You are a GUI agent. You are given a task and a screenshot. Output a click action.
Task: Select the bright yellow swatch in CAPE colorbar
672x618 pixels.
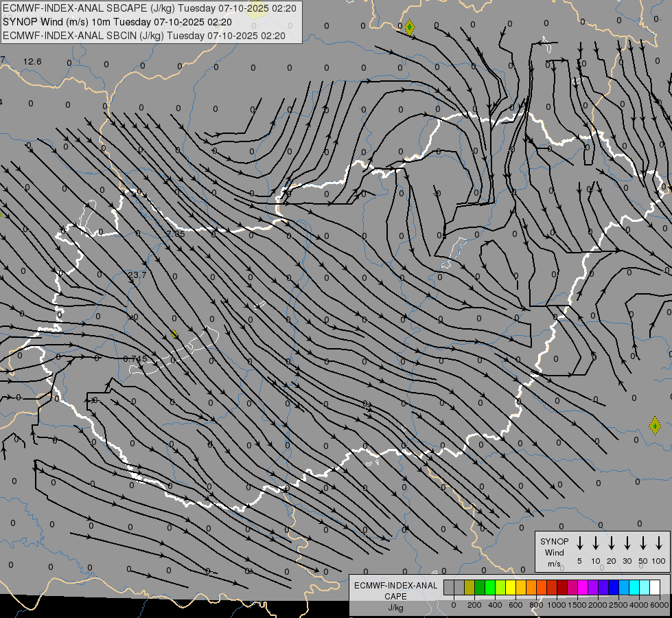pyautogui.click(x=511, y=588)
